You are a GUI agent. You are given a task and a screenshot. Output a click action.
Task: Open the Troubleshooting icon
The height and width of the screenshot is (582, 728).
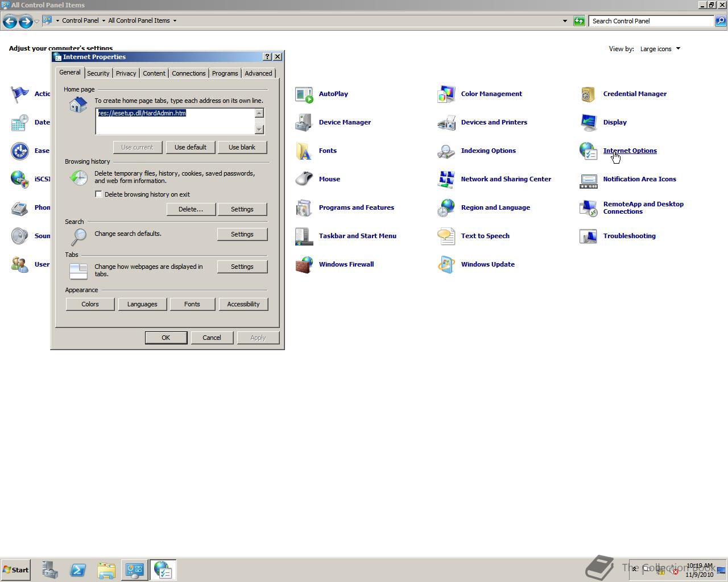[x=589, y=236]
